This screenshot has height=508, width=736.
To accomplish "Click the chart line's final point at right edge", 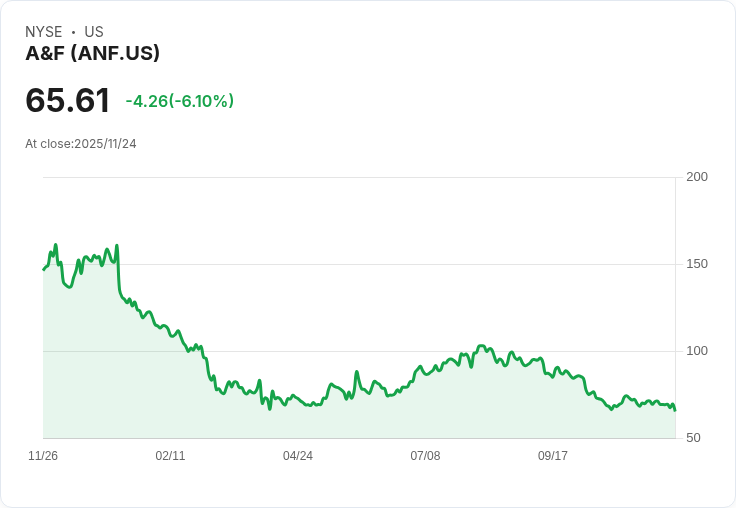I will 675,410.
